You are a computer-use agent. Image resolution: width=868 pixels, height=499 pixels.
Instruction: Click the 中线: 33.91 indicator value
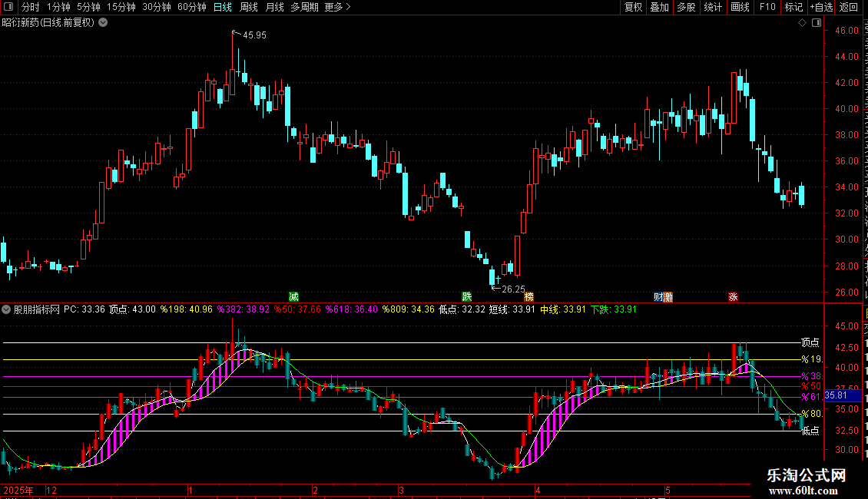(x=563, y=309)
